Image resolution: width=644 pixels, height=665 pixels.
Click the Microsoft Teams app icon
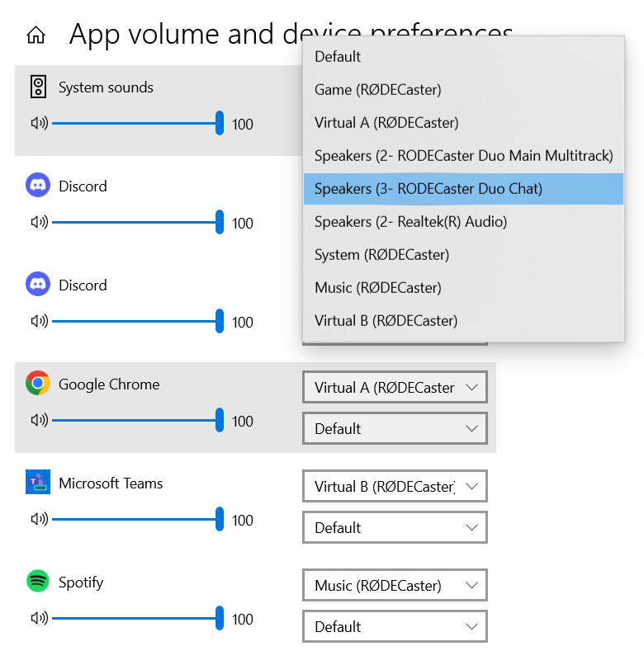click(38, 482)
